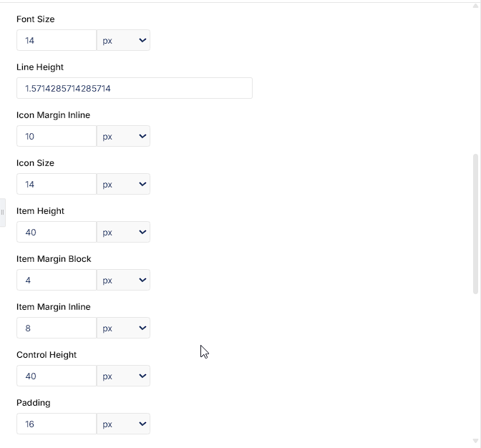The image size is (481, 448).
Task: Click the panel resize handle on left edge
Action: (x=2, y=213)
